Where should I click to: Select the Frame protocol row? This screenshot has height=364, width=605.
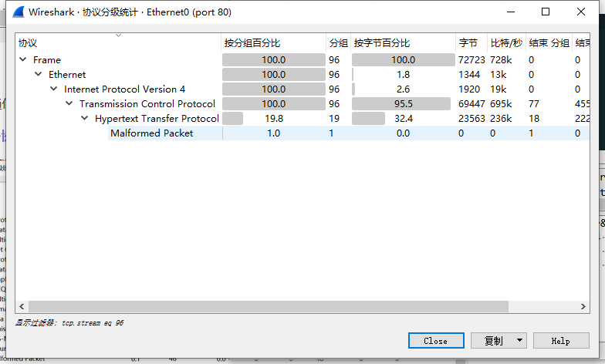pos(302,60)
